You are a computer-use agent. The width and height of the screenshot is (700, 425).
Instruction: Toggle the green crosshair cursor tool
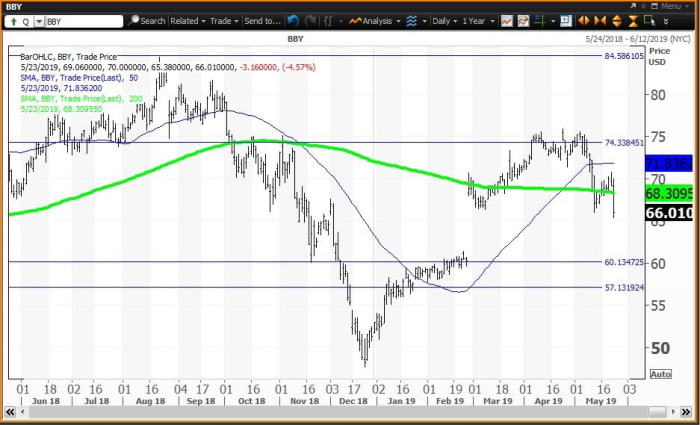(x=540, y=21)
